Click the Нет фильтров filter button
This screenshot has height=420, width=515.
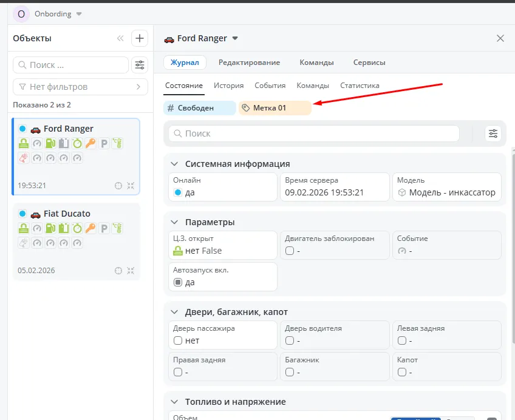(80, 87)
